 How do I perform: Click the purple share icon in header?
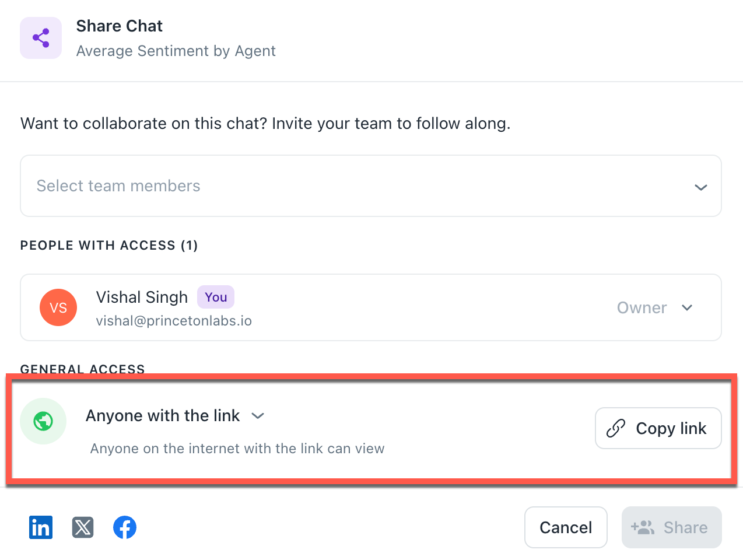41,38
